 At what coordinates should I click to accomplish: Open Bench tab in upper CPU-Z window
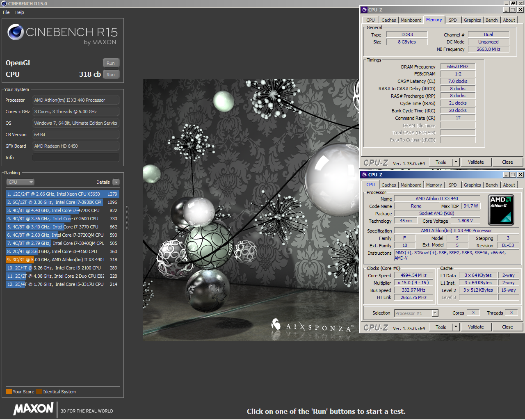point(491,20)
